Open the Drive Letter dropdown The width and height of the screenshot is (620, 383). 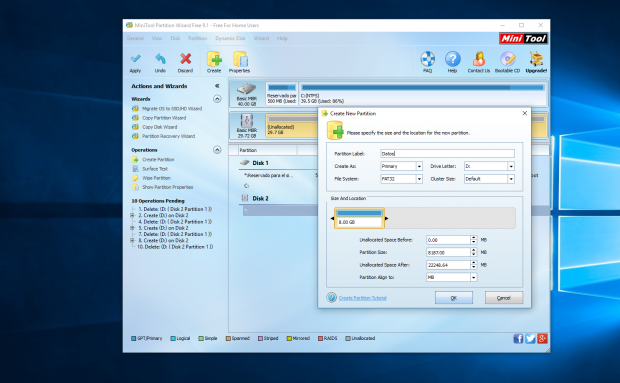pyautogui.click(x=511, y=166)
